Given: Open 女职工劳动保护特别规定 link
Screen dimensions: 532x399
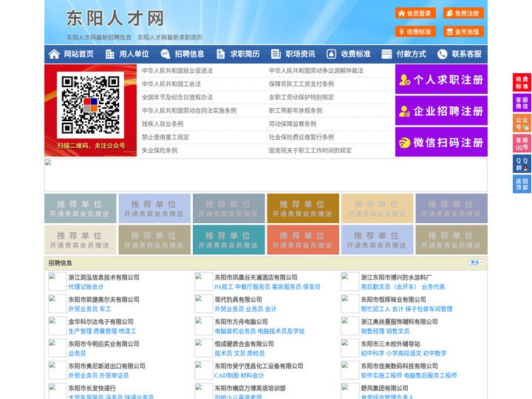Looking at the screenshot, I should [x=301, y=97].
